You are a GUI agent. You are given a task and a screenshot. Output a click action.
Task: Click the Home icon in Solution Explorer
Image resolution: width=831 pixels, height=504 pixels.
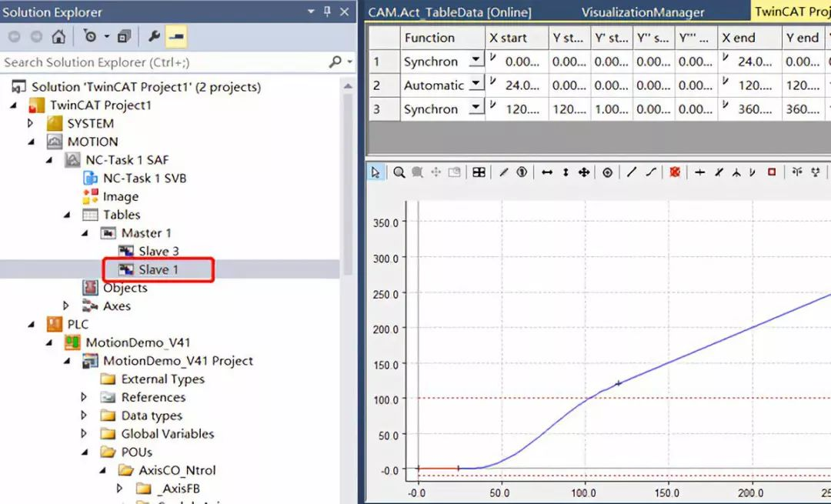[58, 37]
